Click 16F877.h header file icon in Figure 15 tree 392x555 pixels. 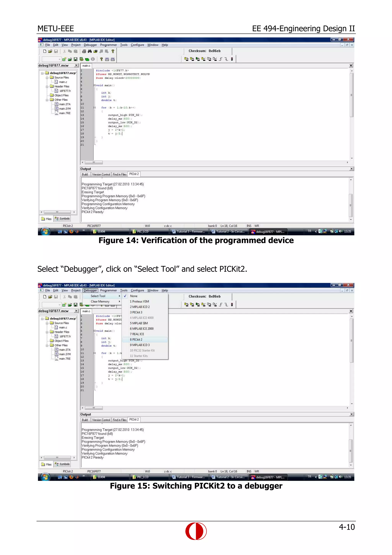click(56, 336)
